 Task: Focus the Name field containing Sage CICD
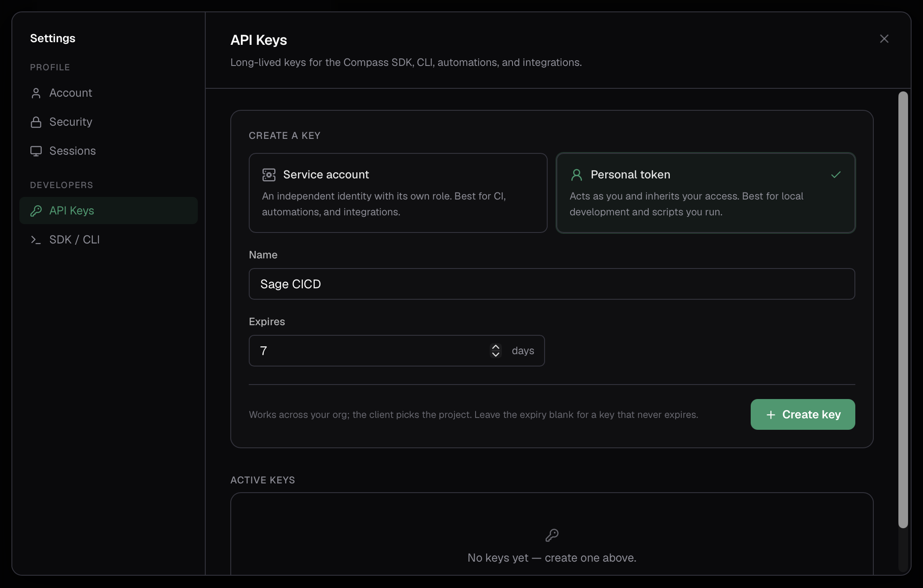(x=552, y=284)
